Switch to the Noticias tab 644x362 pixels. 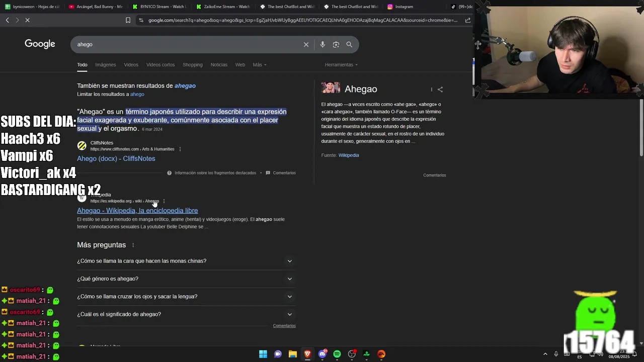click(x=219, y=65)
